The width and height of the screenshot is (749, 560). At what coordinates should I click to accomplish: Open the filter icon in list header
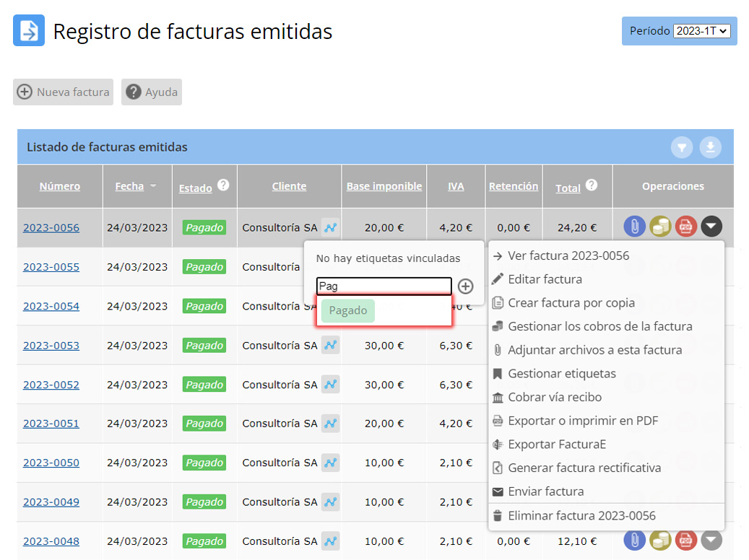pyautogui.click(x=682, y=147)
